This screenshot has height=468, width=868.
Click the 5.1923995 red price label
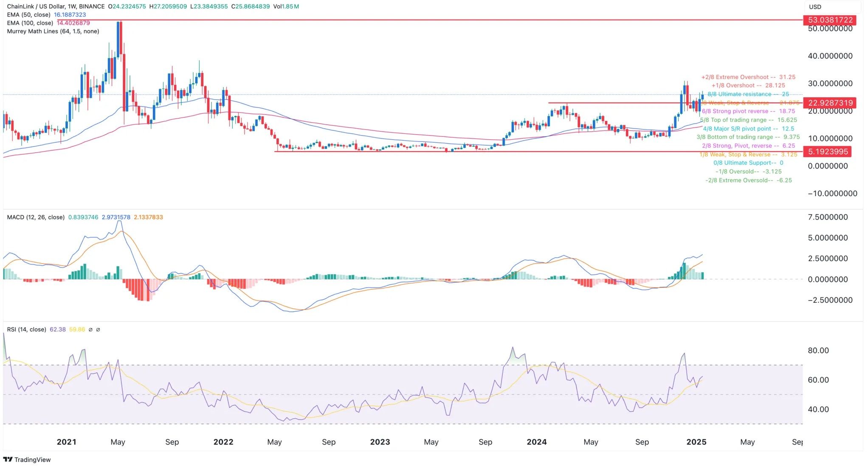pyautogui.click(x=828, y=152)
